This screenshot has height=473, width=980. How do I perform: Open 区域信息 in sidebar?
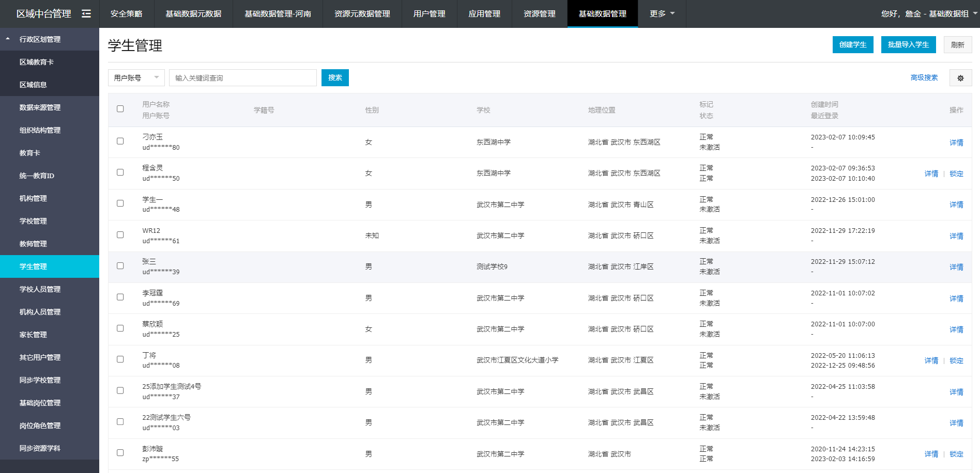[x=50, y=85]
